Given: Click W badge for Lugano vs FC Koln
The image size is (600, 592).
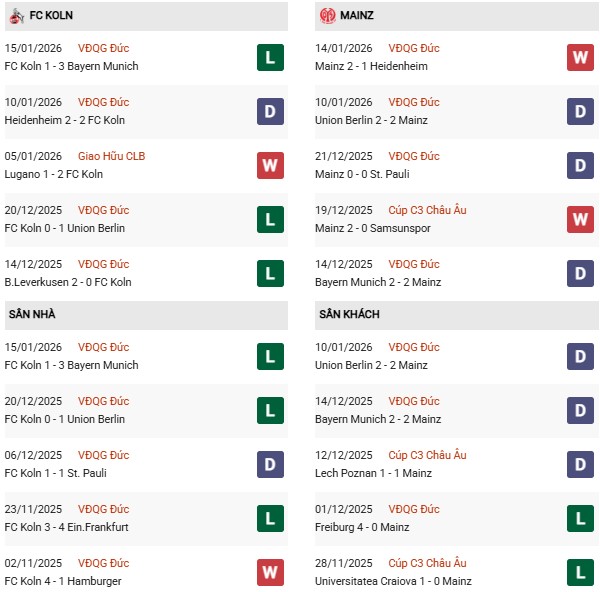Looking at the screenshot, I should 270,165.
